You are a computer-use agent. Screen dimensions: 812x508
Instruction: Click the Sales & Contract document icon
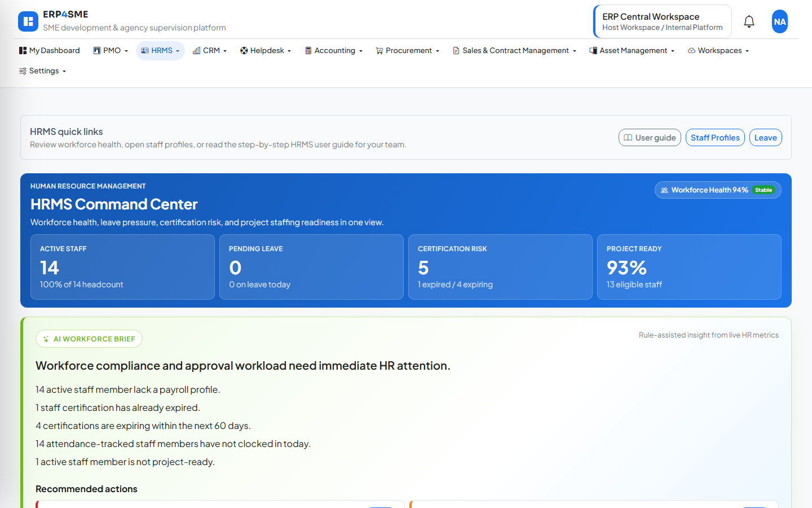point(456,50)
